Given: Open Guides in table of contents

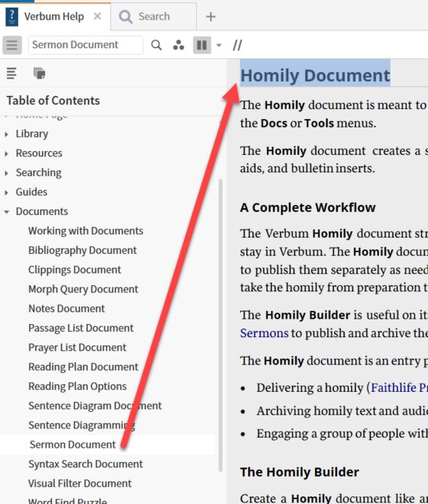Looking at the screenshot, I should [x=31, y=192].
